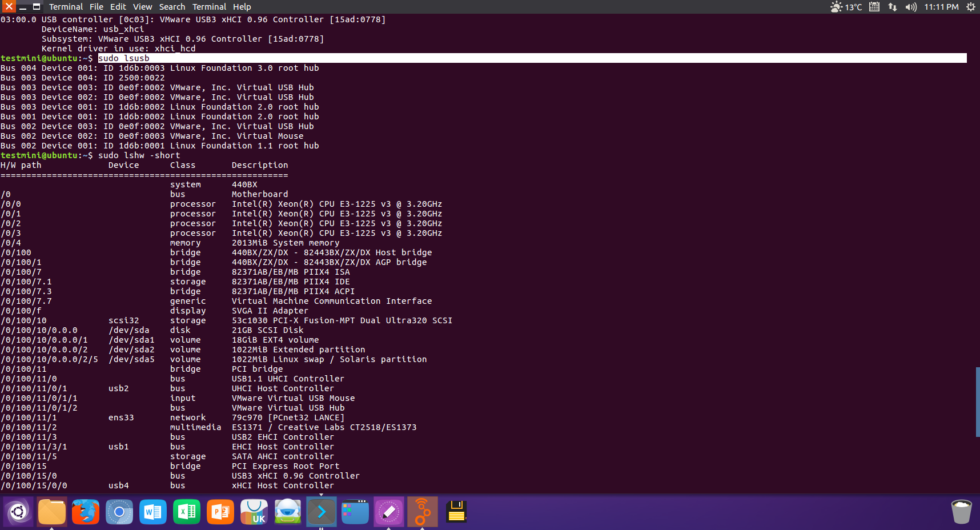Click the clock showing 11:11 PM
This screenshot has height=530, width=980.
(941, 7)
